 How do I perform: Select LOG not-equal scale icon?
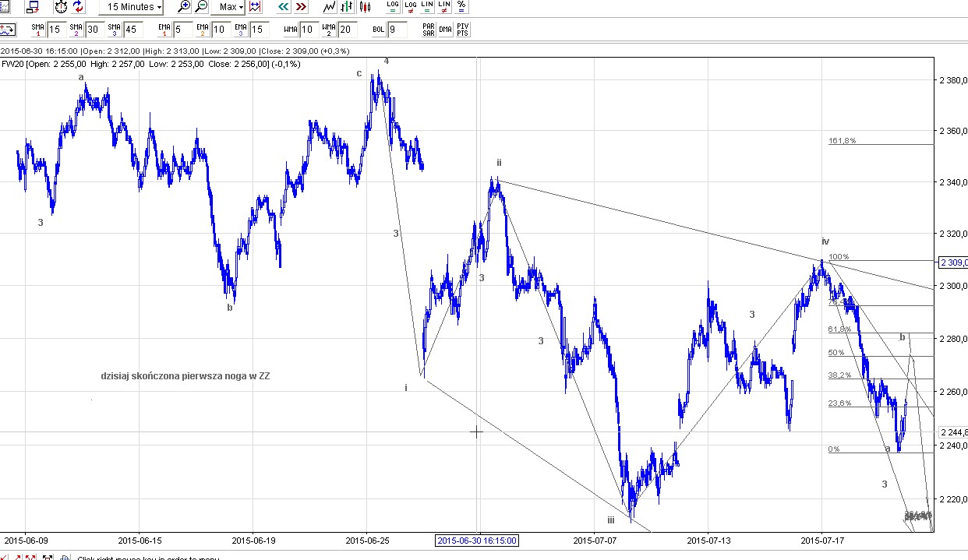pos(410,7)
